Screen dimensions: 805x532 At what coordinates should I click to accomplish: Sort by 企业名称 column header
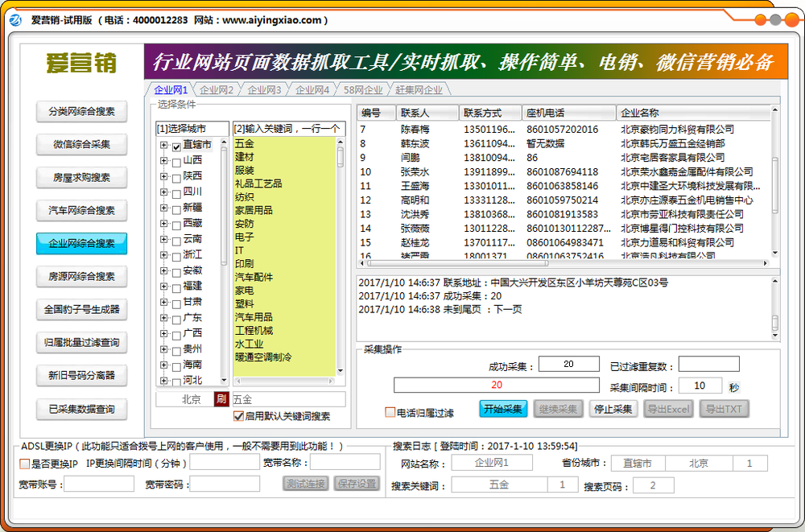pyautogui.click(x=693, y=113)
